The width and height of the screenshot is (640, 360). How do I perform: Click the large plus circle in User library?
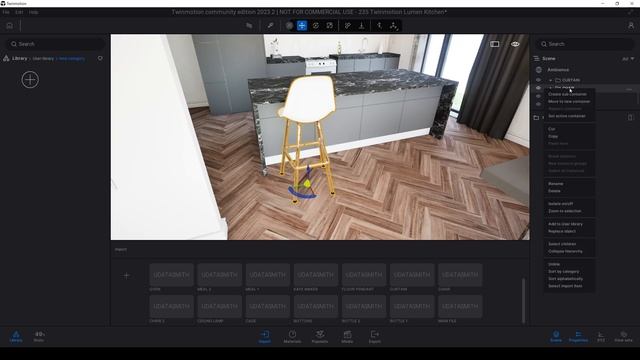tap(30, 80)
